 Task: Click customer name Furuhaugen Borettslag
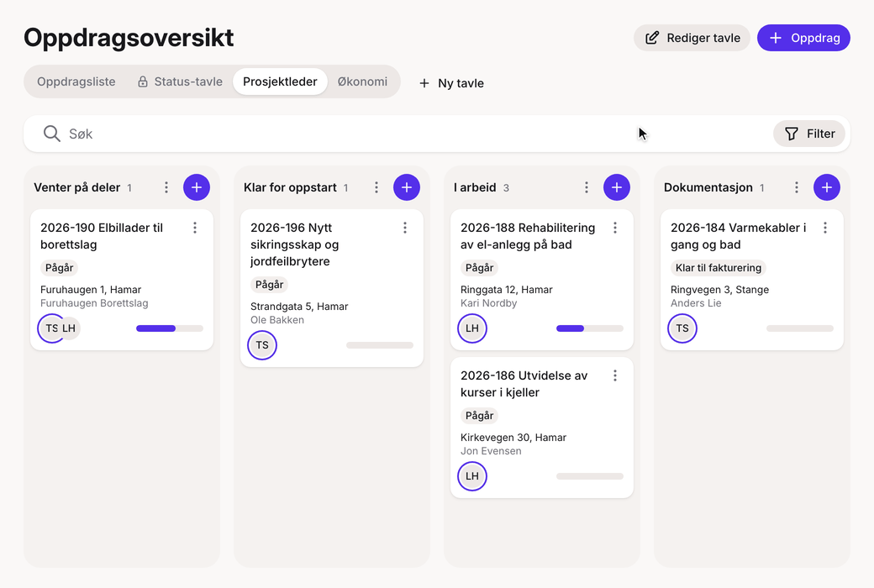(x=94, y=303)
